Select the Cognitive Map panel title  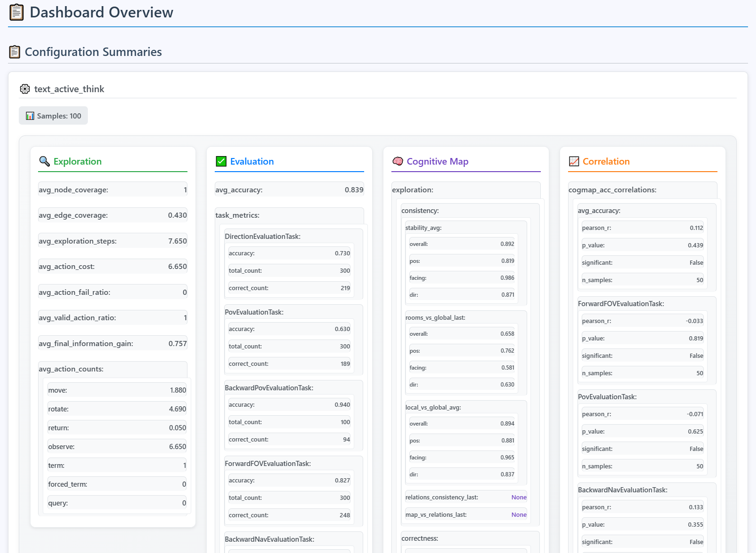tap(437, 161)
